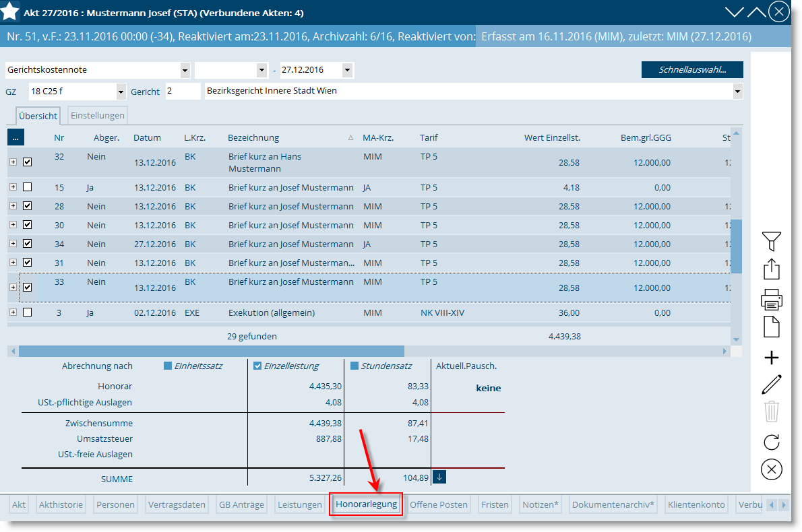Sort by the Datum column header
This screenshot has height=532, width=802.
pos(147,137)
